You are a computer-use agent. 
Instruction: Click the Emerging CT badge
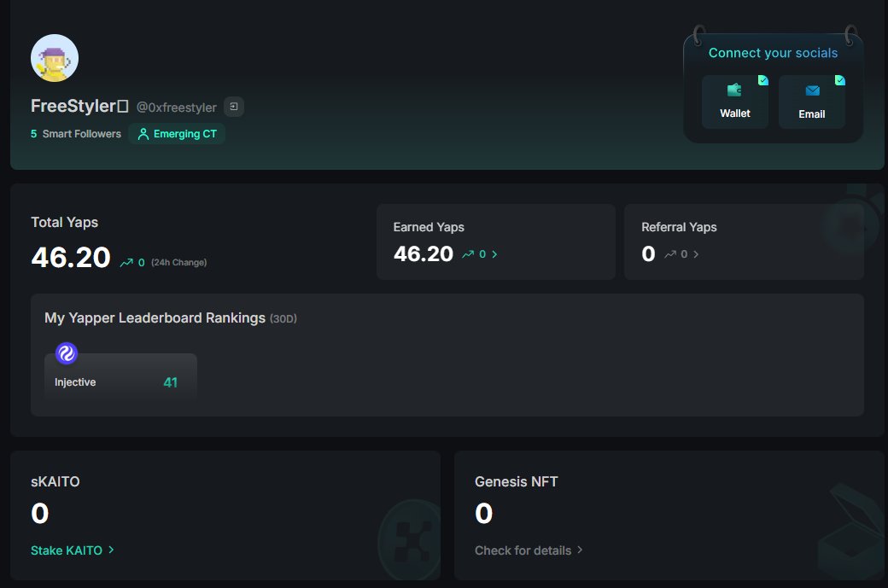178,134
